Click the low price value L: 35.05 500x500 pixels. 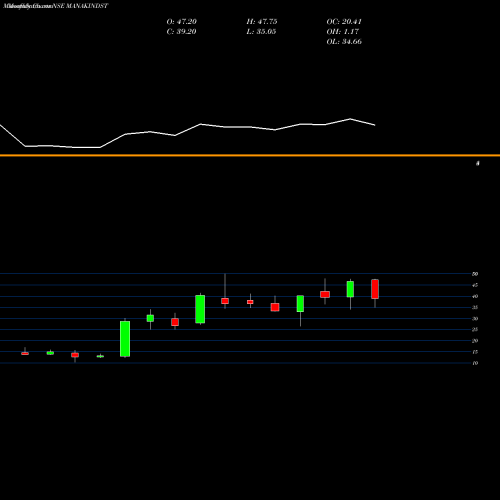(261, 32)
